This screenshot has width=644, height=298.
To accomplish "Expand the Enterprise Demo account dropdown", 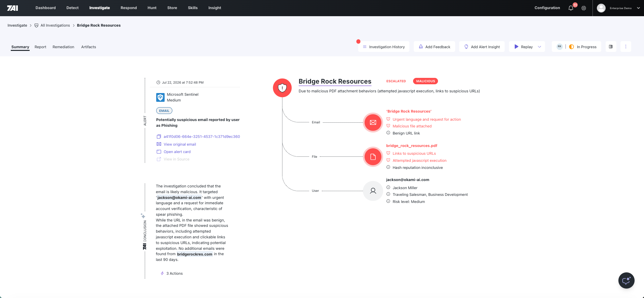I will click(638, 8).
